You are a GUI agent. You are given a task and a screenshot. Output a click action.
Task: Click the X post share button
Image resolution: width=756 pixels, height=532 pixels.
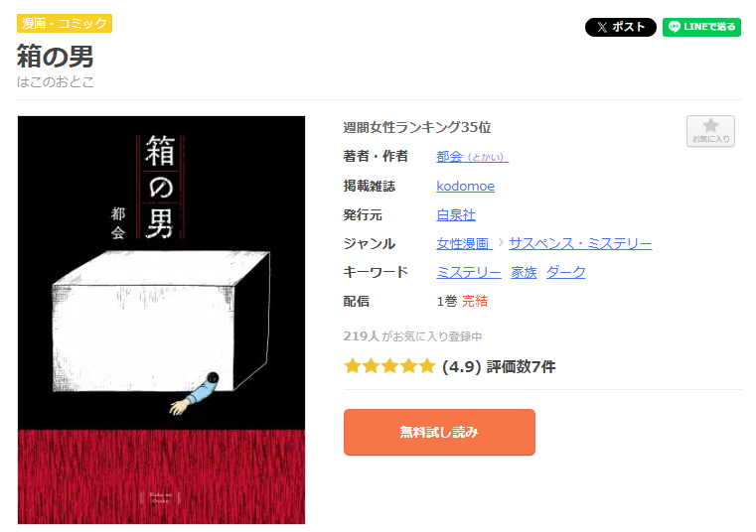(x=621, y=27)
